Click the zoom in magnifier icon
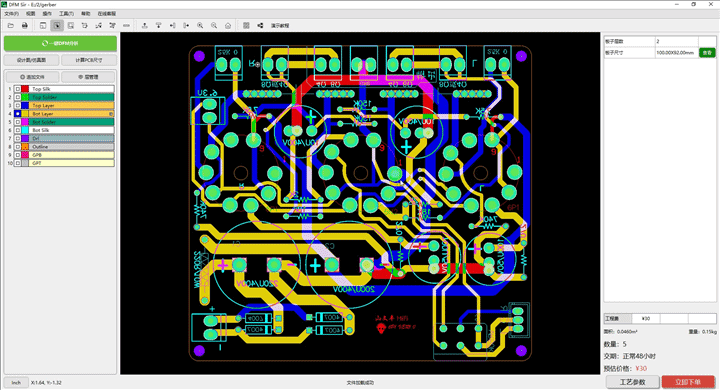720x390 pixels. click(200, 26)
